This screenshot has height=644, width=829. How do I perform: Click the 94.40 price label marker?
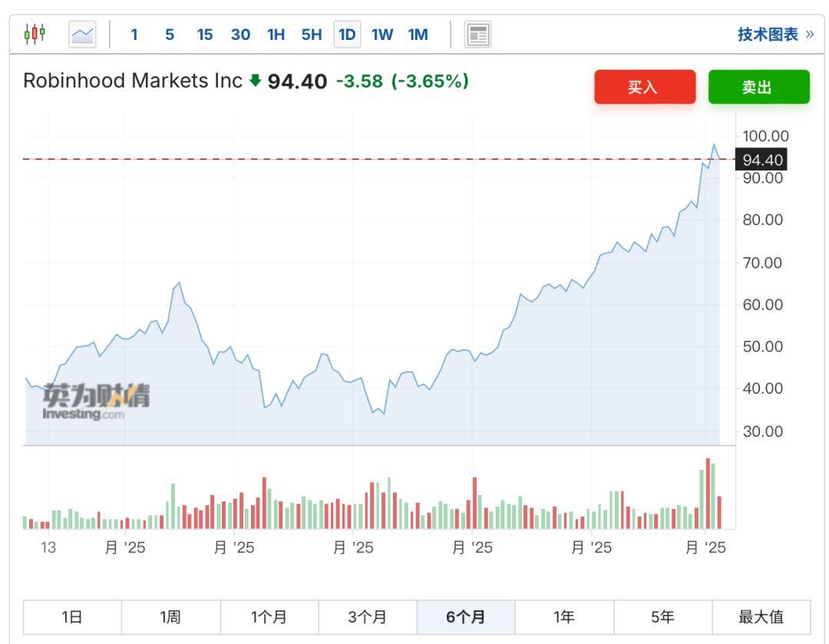click(761, 160)
